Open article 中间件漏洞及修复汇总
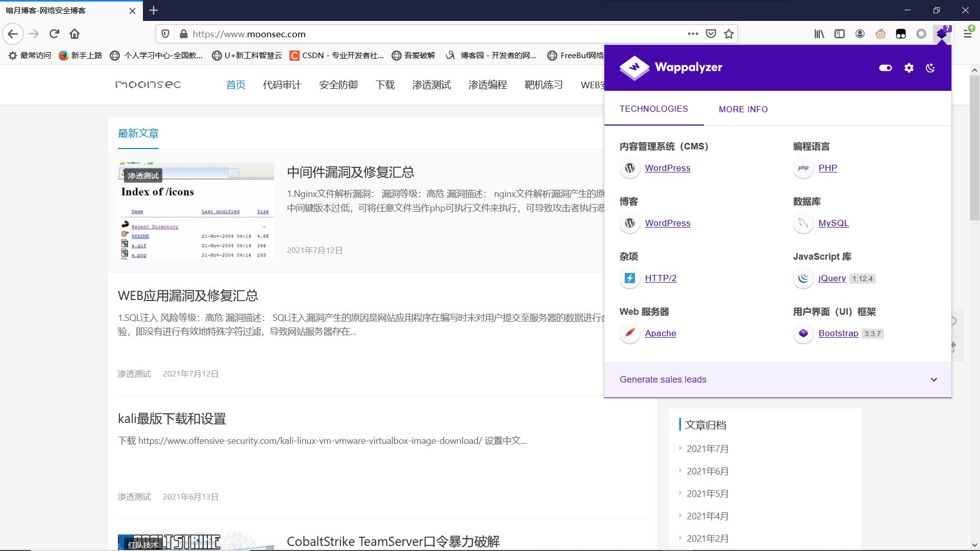 (351, 172)
